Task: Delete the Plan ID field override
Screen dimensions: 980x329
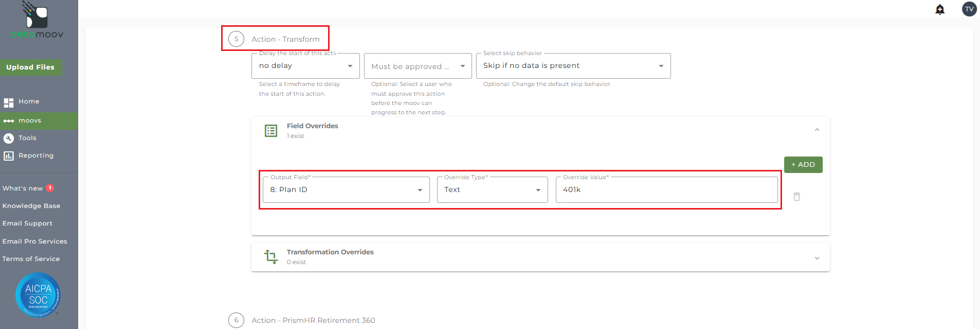Action: (x=796, y=197)
